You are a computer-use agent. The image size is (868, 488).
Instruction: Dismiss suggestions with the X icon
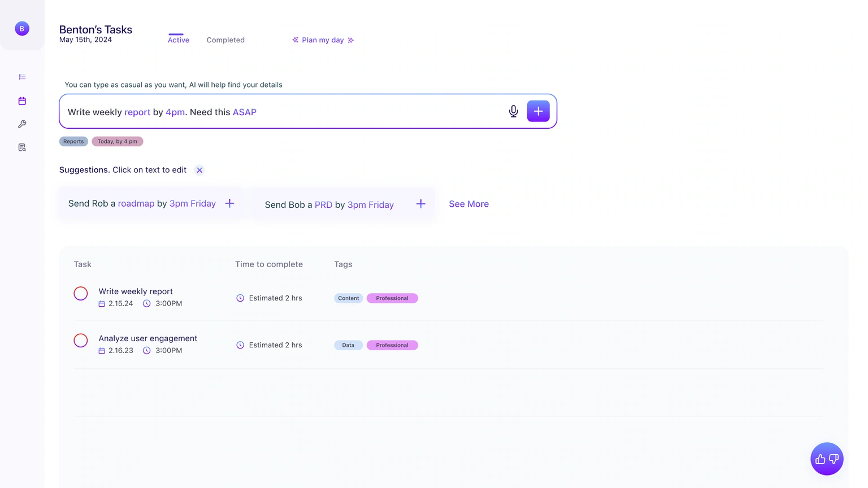[x=199, y=170]
